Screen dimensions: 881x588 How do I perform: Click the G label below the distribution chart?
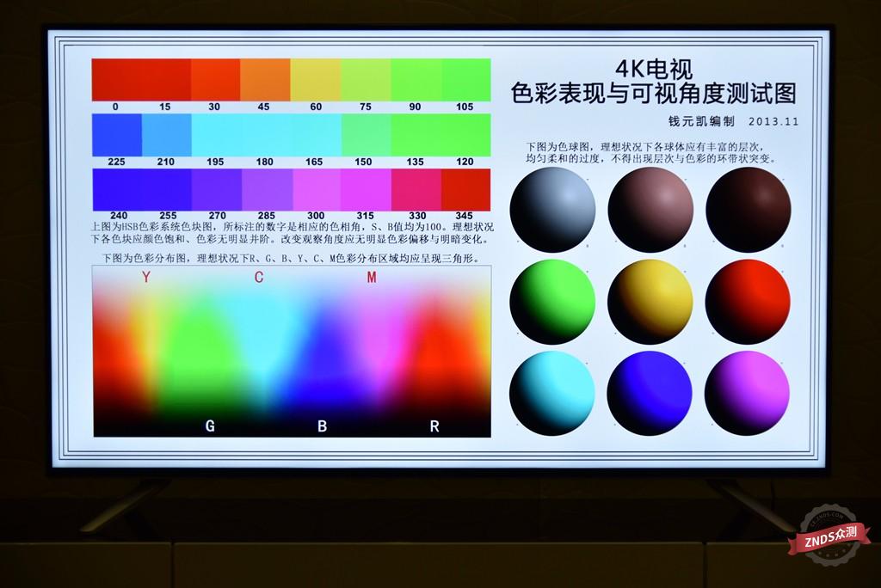(x=209, y=425)
